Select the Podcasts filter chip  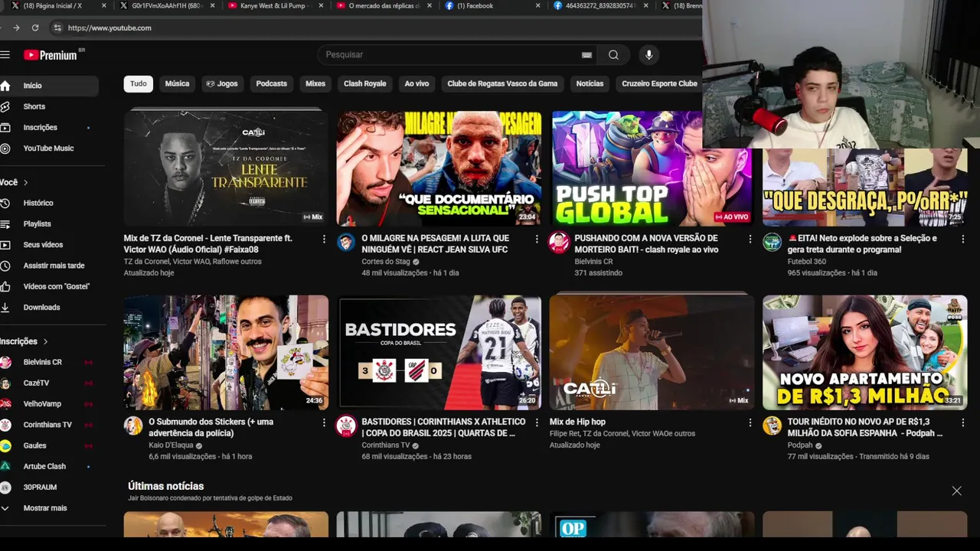pyautogui.click(x=272, y=83)
